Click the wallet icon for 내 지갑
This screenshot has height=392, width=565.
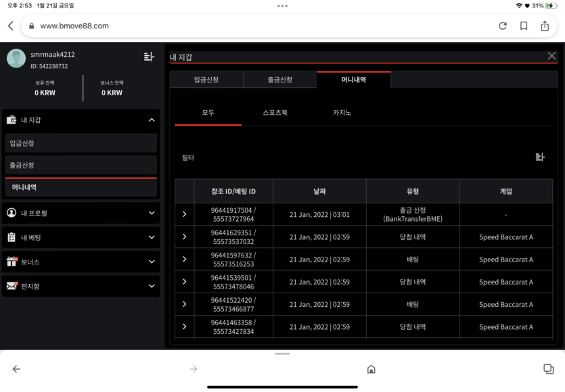[12, 120]
